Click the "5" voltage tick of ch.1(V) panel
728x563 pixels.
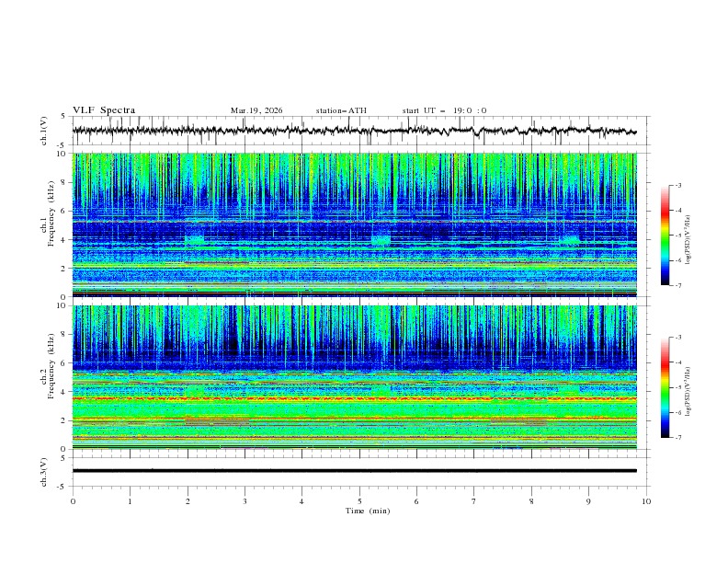point(63,117)
